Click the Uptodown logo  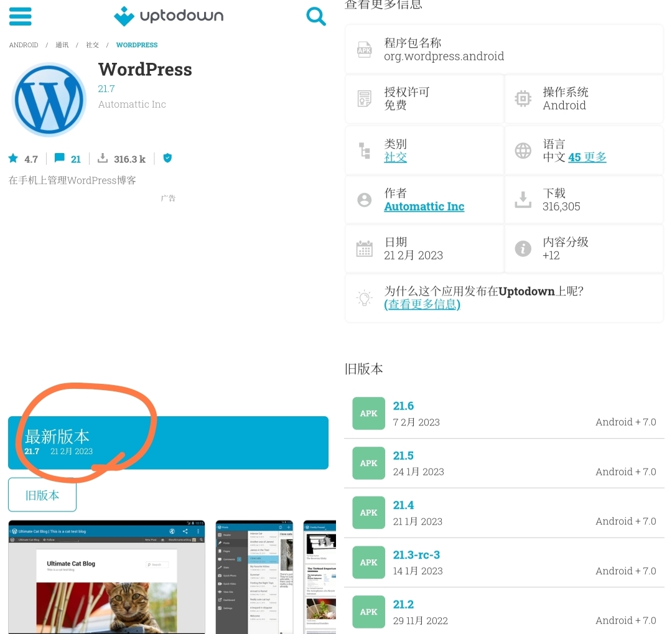(x=169, y=16)
